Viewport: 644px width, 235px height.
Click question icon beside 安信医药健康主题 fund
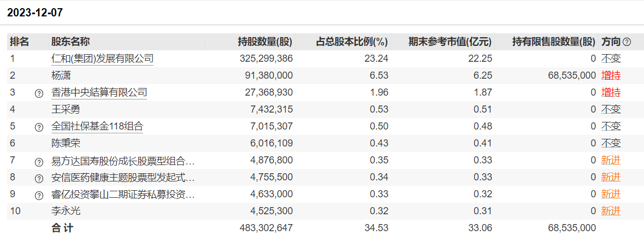pos(39,178)
